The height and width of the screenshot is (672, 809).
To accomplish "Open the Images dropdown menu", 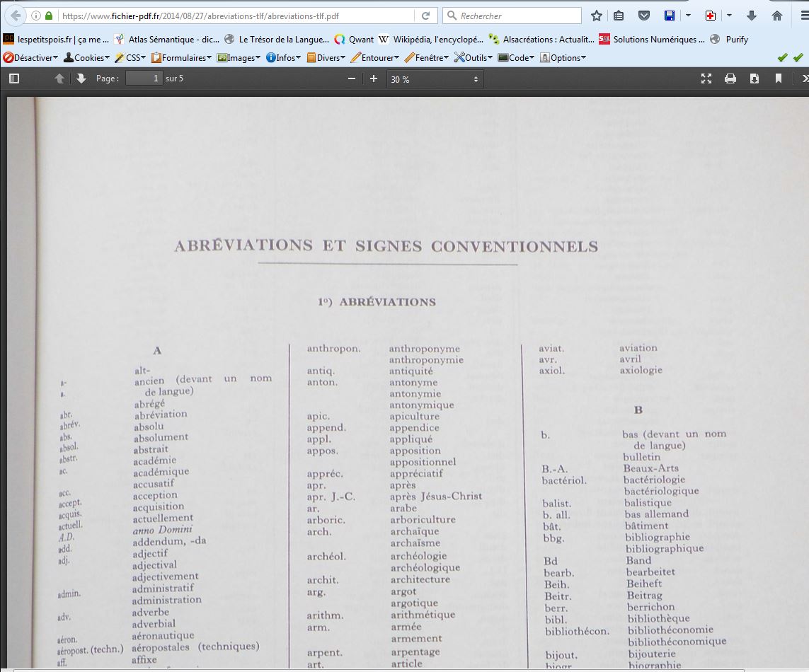I will click(x=239, y=58).
